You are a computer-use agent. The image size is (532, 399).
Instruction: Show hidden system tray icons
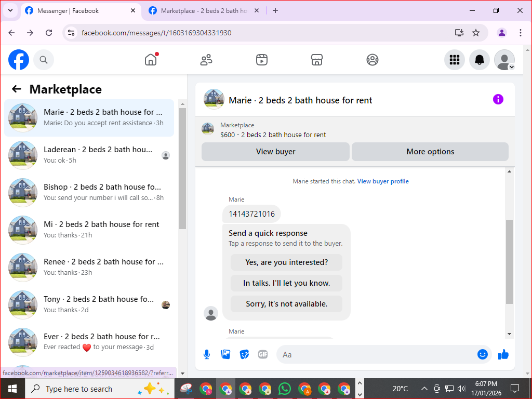point(424,389)
